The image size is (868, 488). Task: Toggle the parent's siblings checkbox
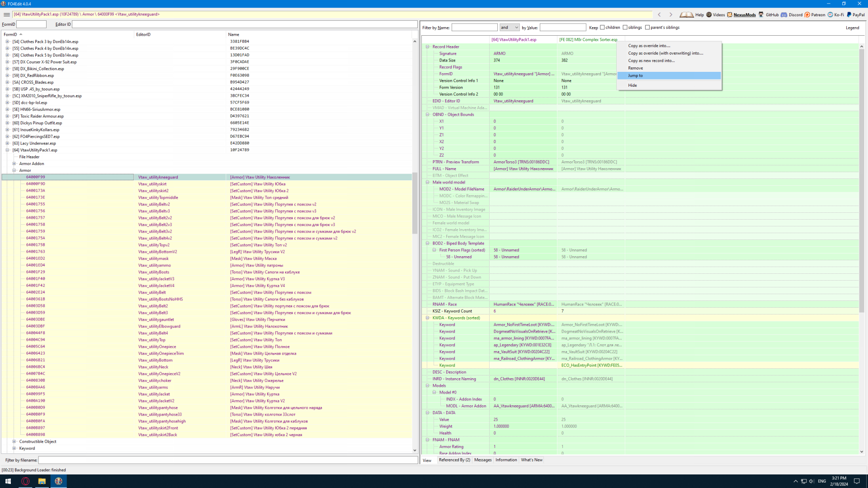tap(647, 28)
